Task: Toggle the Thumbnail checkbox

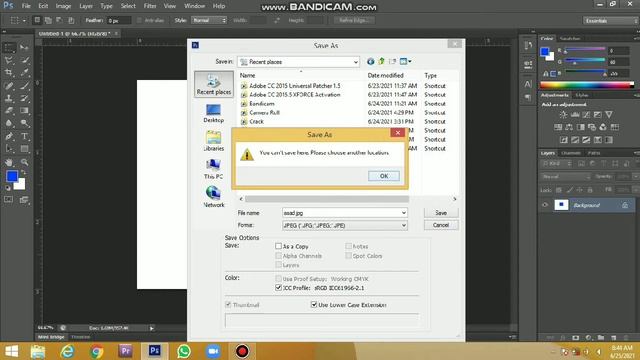Action: coord(228,305)
